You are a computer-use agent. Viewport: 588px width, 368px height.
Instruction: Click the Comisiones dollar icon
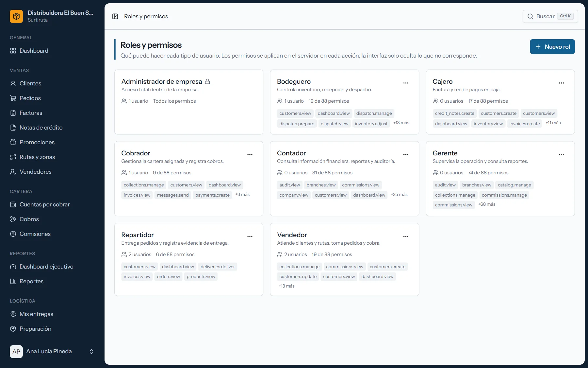13,234
